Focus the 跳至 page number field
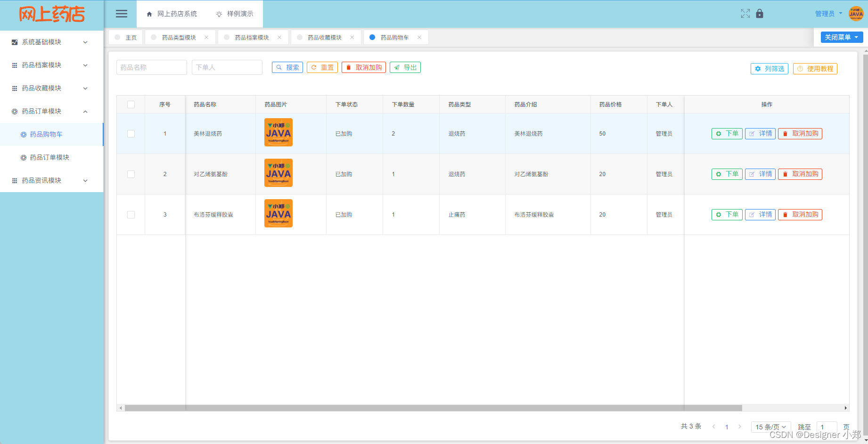Image resolution: width=868 pixels, height=444 pixels. tap(827, 427)
